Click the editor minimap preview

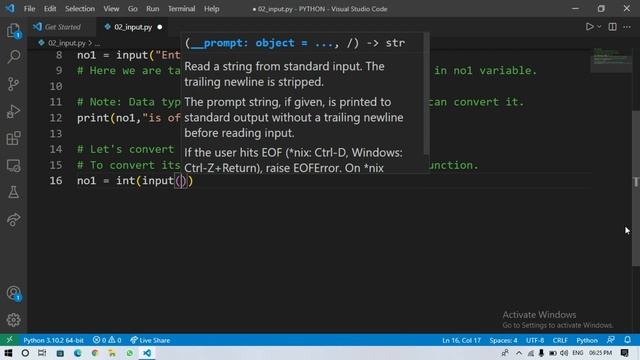pyautogui.click(x=610, y=60)
